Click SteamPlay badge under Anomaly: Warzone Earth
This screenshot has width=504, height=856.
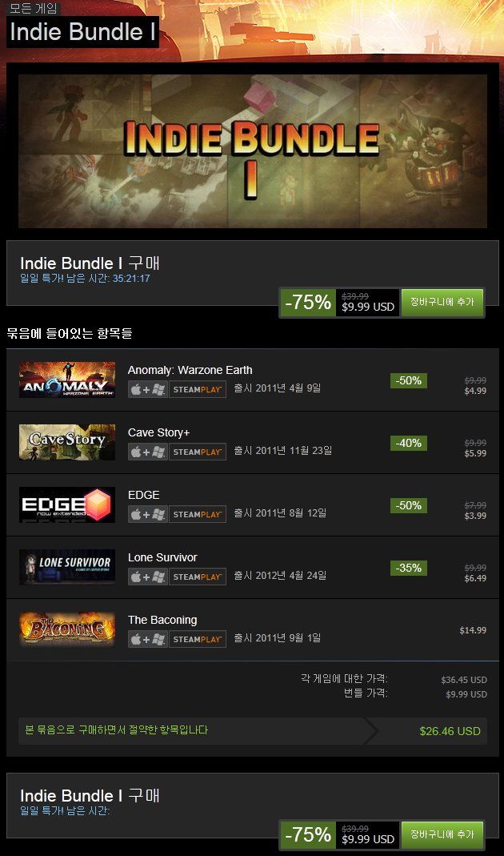pyautogui.click(x=198, y=389)
